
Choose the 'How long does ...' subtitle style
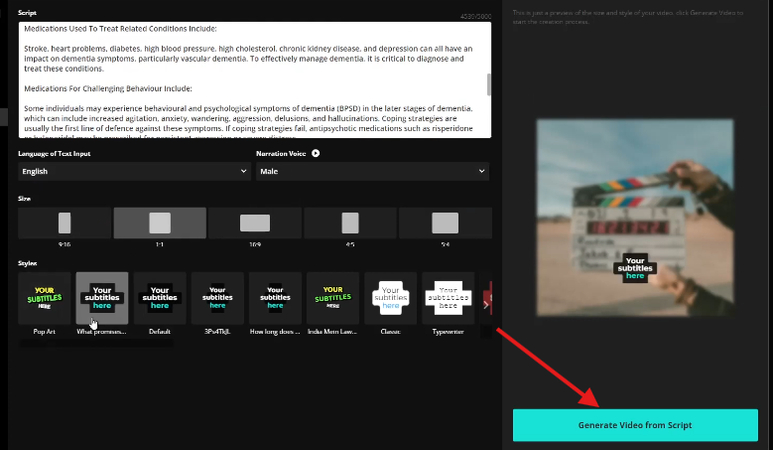[x=275, y=298]
